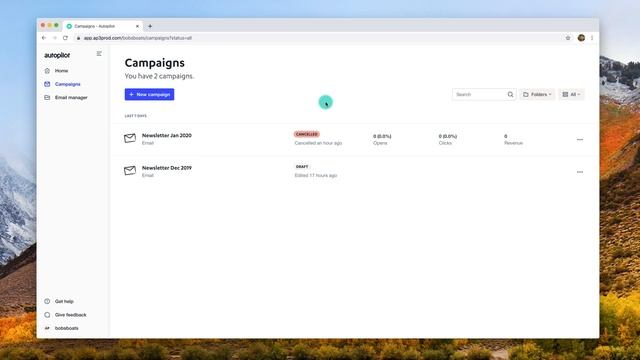
Task: Click the DRAFT status badge
Action: point(302,167)
